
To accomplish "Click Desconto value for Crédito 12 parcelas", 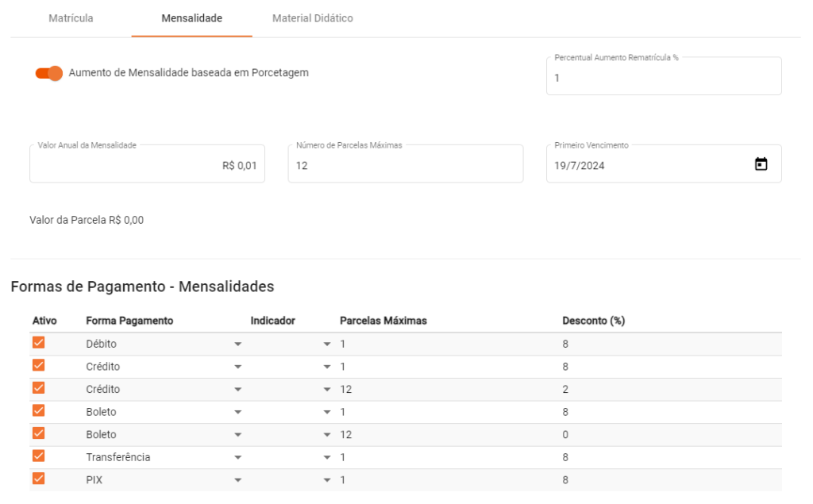I will 565,390.
